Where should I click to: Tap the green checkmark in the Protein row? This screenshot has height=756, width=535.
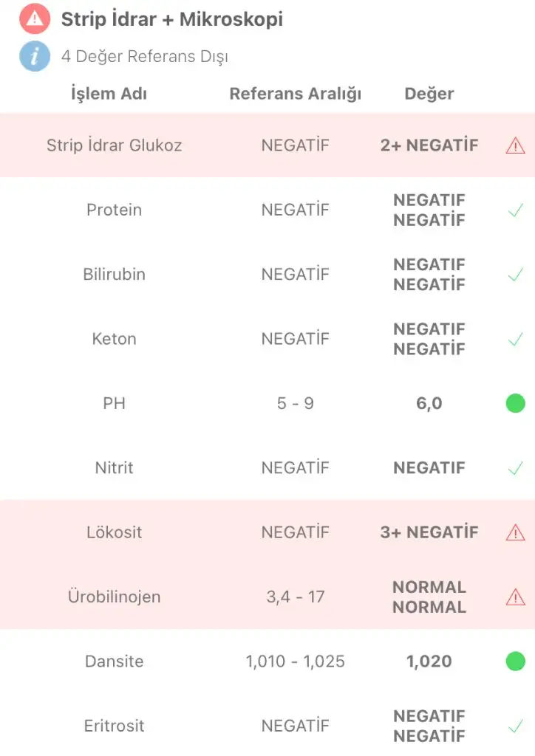pos(515,210)
